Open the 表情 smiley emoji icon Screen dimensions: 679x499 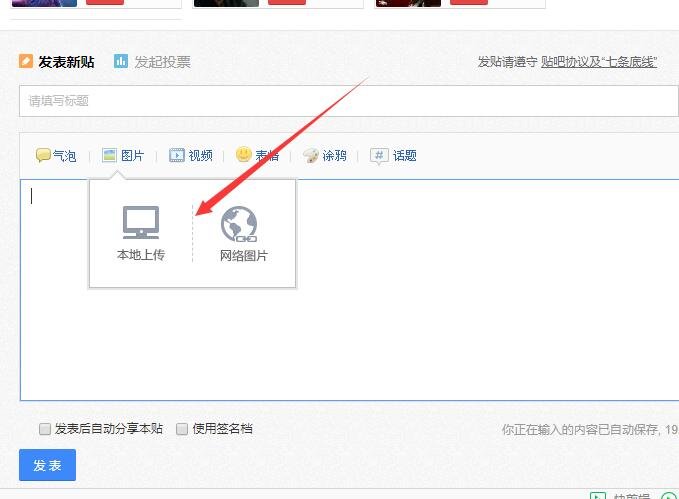pos(244,154)
